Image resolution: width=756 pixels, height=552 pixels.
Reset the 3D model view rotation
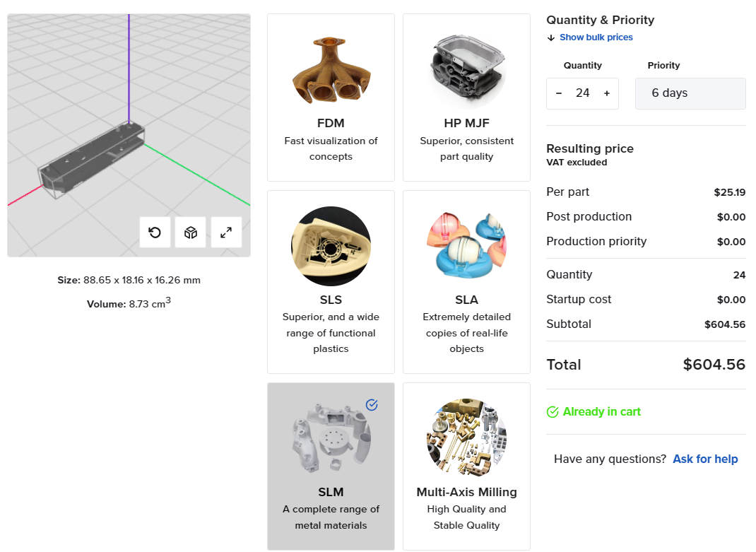pyautogui.click(x=155, y=233)
